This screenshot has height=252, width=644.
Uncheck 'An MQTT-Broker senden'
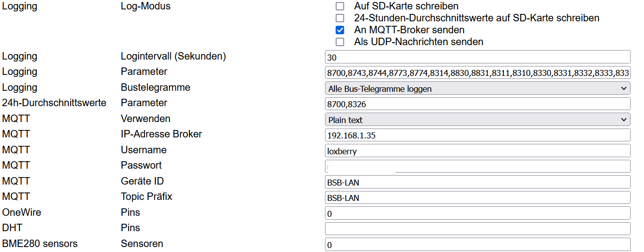340,30
